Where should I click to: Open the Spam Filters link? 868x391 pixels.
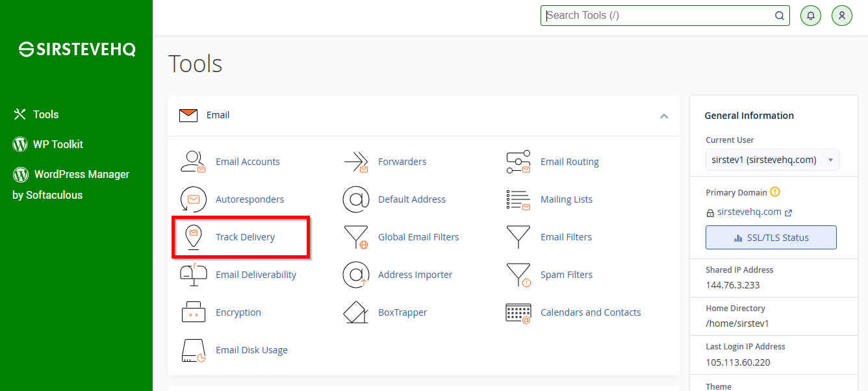[567, 275]
